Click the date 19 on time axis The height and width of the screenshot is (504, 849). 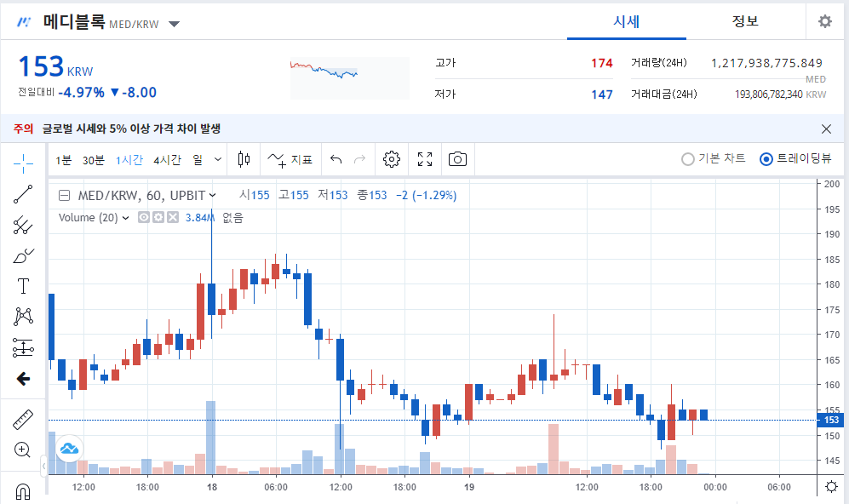pyautogui.click(x=469, y=487)
